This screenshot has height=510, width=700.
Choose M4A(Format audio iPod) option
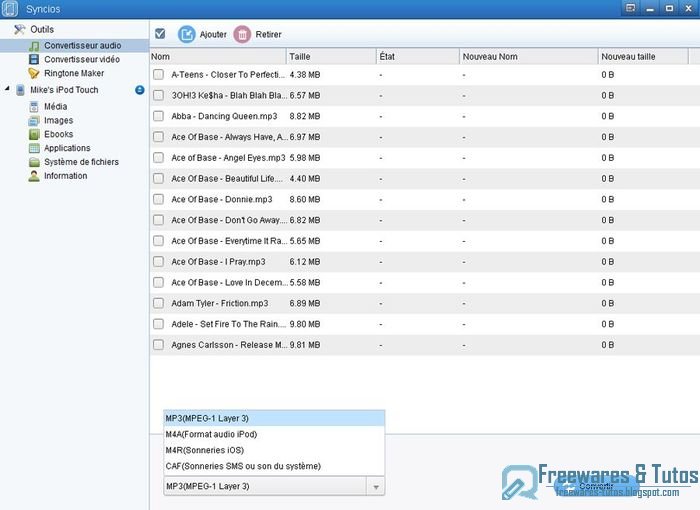click(274, 434)
